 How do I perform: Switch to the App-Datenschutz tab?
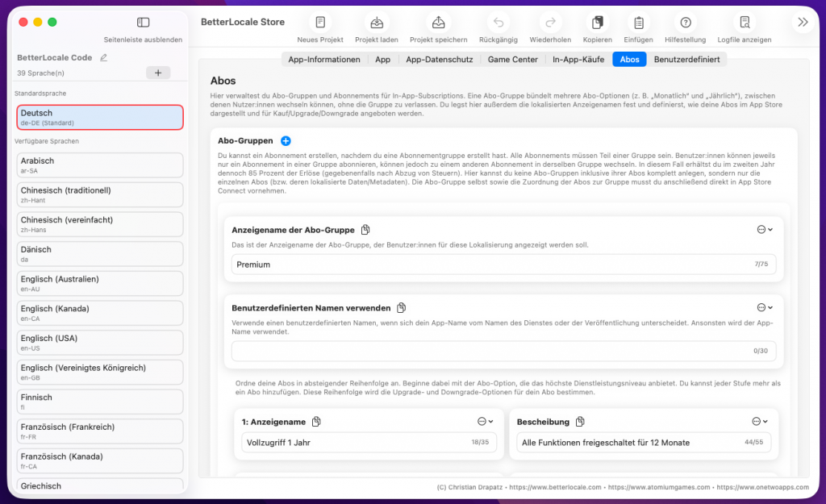(x=439, y=59)
